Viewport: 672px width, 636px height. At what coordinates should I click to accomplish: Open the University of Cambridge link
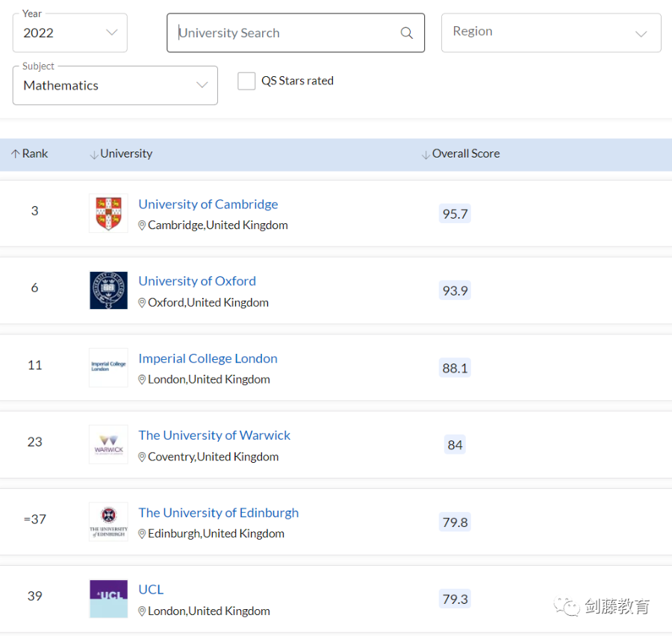coord(208,204)
